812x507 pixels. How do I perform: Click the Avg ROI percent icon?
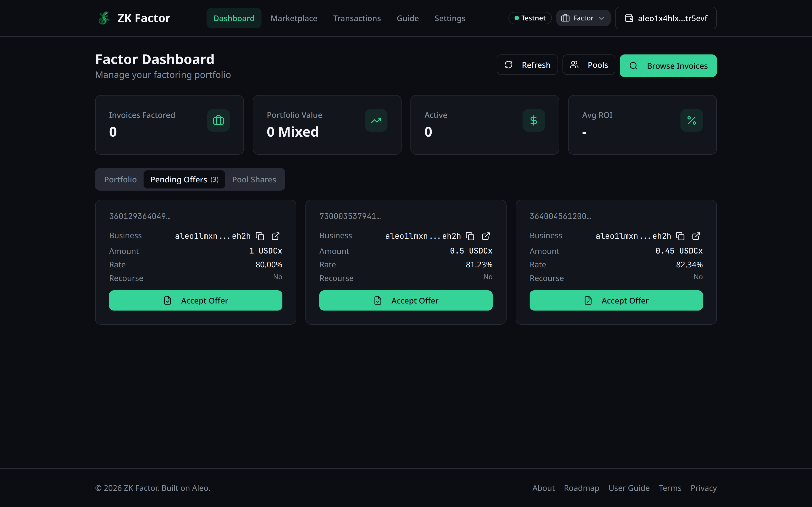[x=691, y=120]
